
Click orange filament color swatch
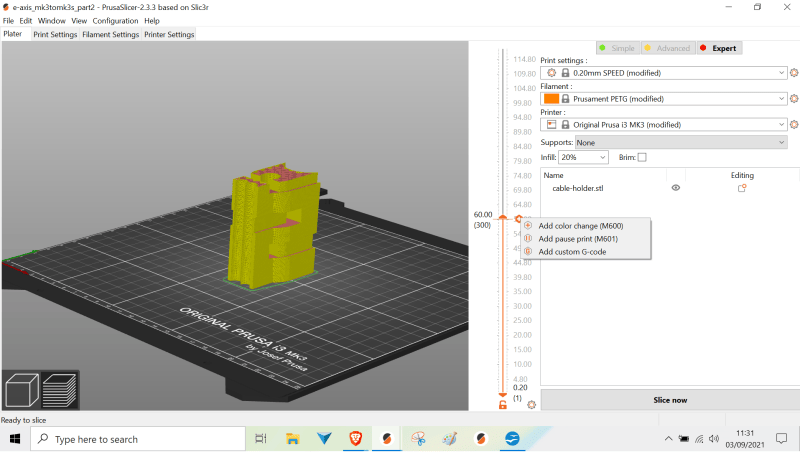552,98
